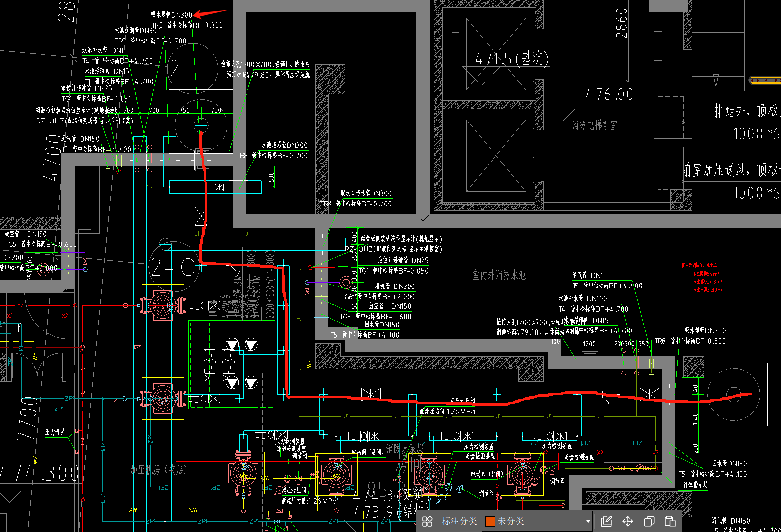The width and height of the screenshot is (781, 532).
Task: Click the 471.5(基坑) elevation text
Action: [512, 59]
